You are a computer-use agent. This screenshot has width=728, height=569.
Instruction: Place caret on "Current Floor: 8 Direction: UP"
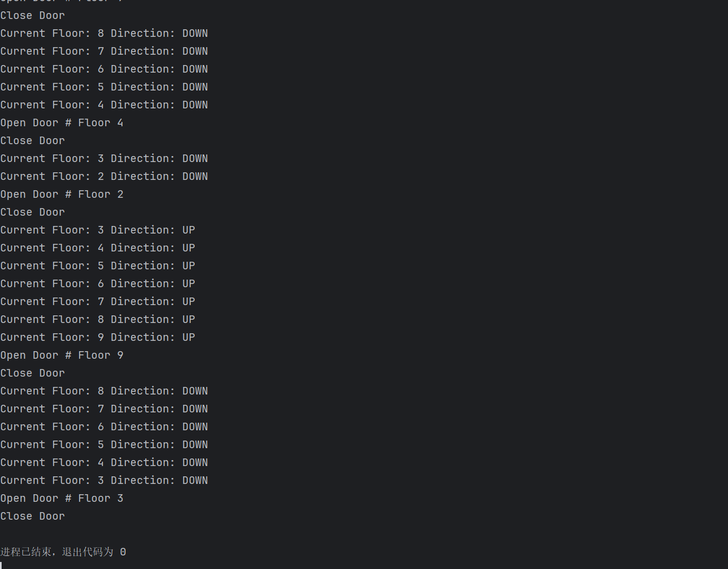click(x=98, y=320)
